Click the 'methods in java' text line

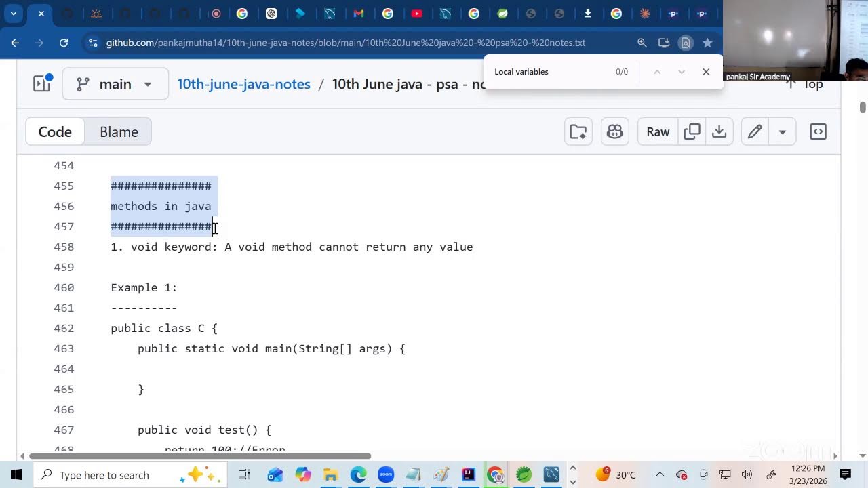[161, 206]
